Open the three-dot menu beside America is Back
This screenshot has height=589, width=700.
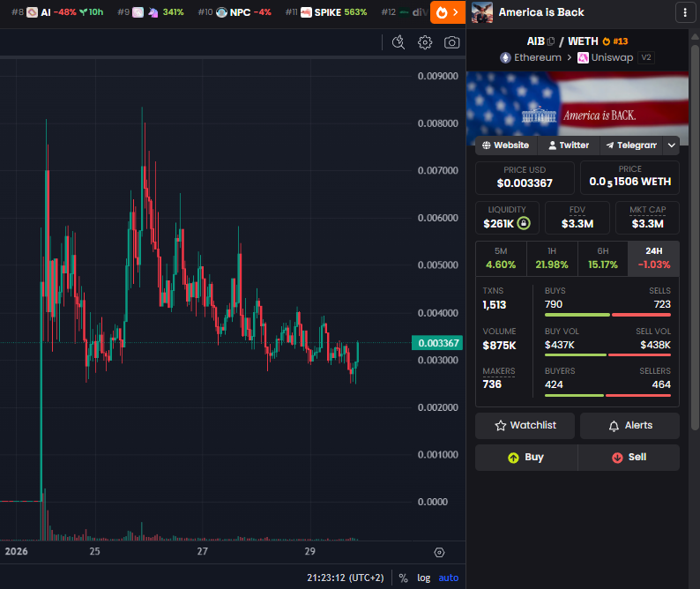click(x=685, y=12)
